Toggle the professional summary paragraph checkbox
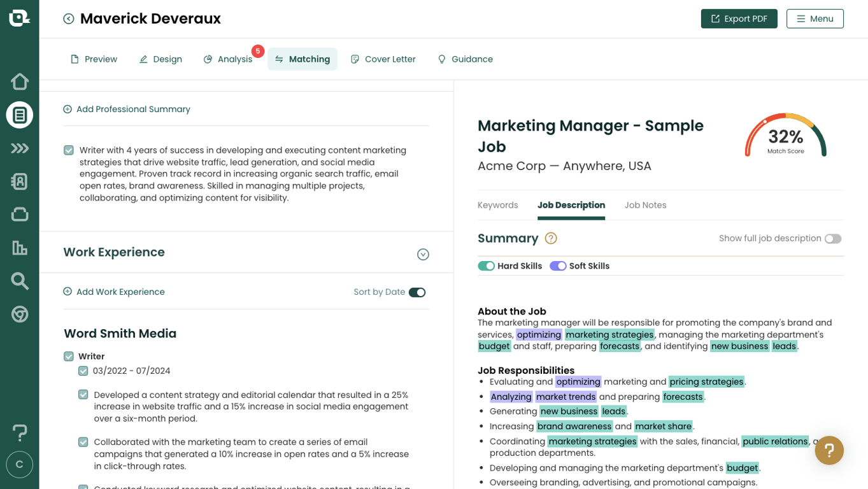Image resolution: width=868 pixels, height=489 pixels. pos(69,150)
